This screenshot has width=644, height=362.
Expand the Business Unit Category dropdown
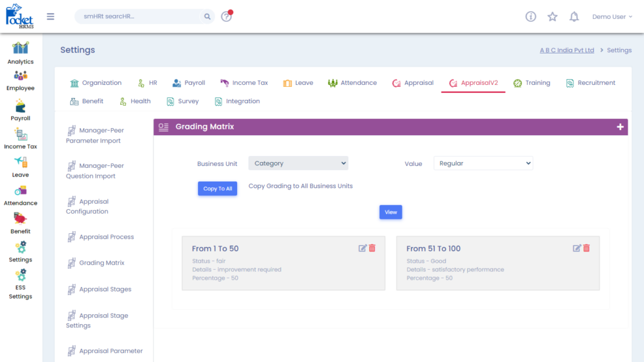(x=298, y=163)
